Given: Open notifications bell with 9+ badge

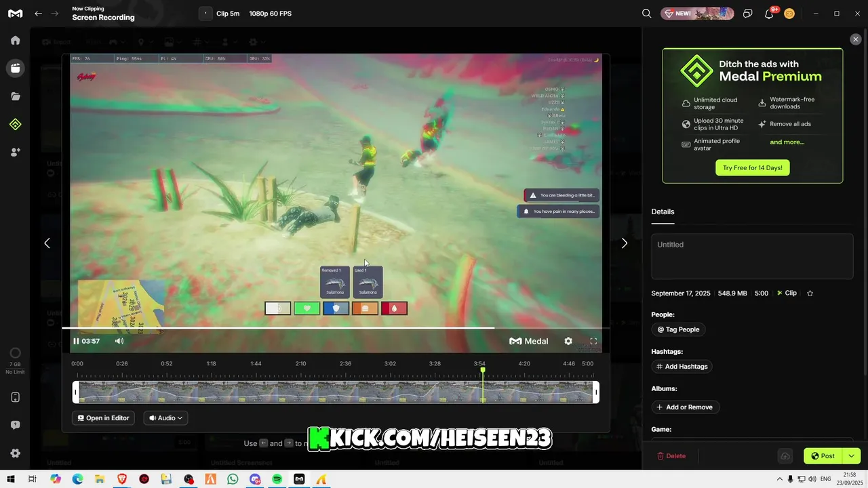Looking at the screenshot, I should [770, 14].
